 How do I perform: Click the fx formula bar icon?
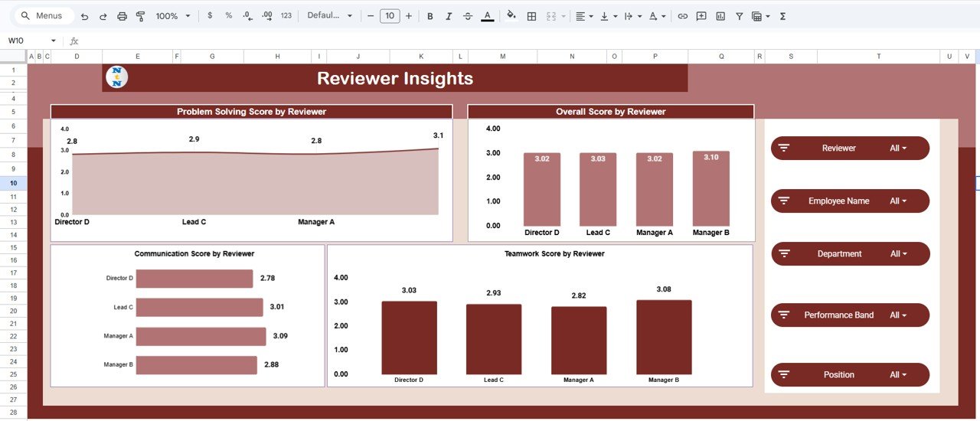[x=74, y=41]
